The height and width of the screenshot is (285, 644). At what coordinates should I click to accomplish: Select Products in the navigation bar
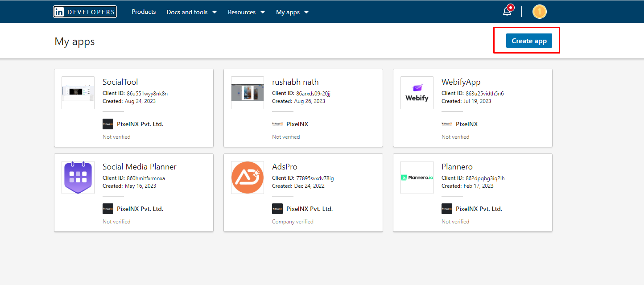(x=144, y=12)
